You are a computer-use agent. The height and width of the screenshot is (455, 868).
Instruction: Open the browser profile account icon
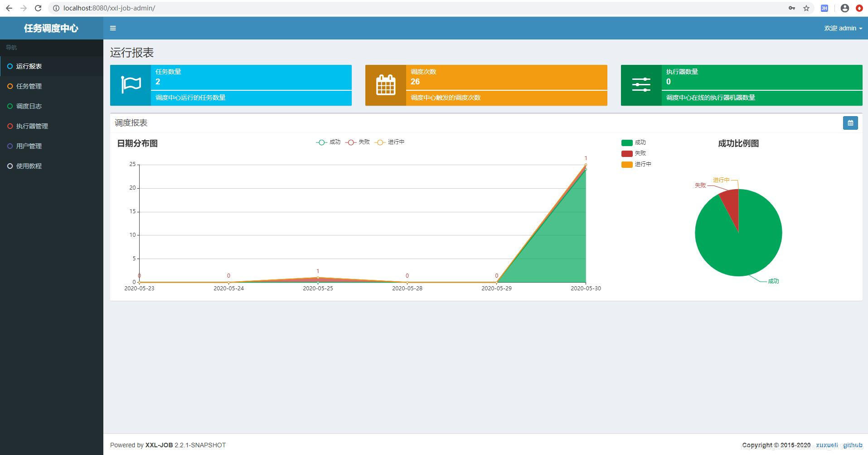coord(845,8)
